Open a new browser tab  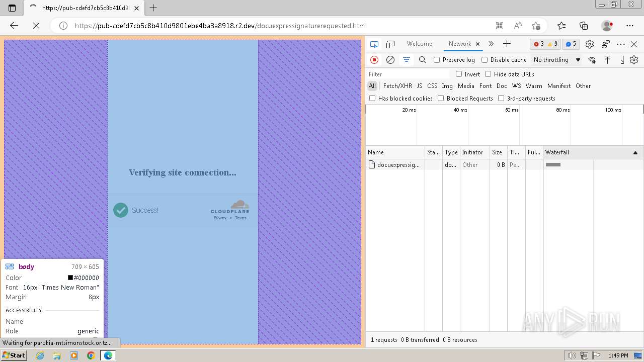coord(153,8)
